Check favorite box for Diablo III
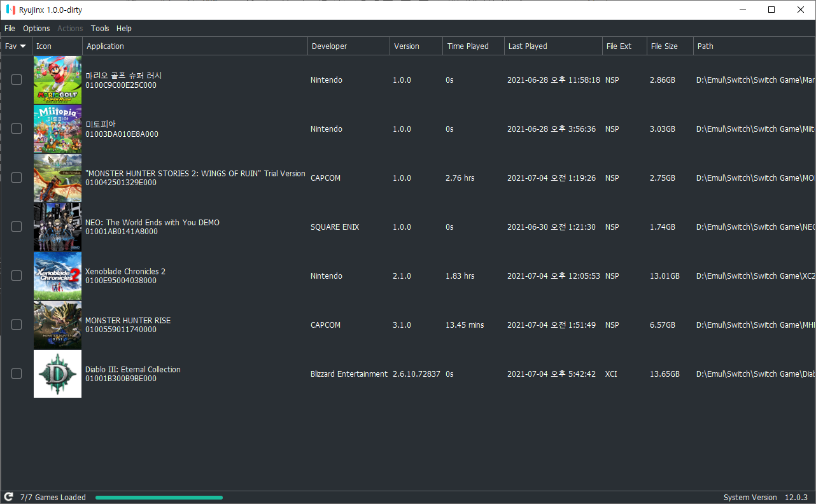Image resolution: width=816 pixels, height=504 pixels. click(x=17, y=374)
